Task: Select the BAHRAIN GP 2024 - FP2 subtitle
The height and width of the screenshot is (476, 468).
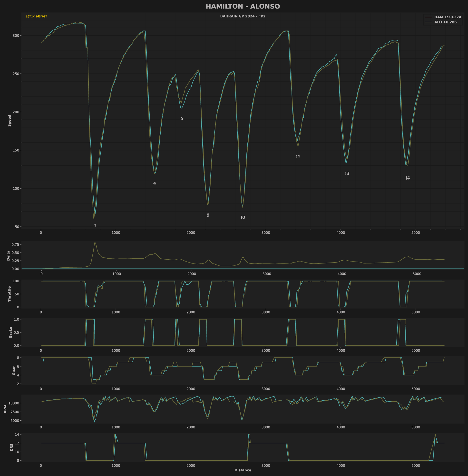Action: click(243, 16)
